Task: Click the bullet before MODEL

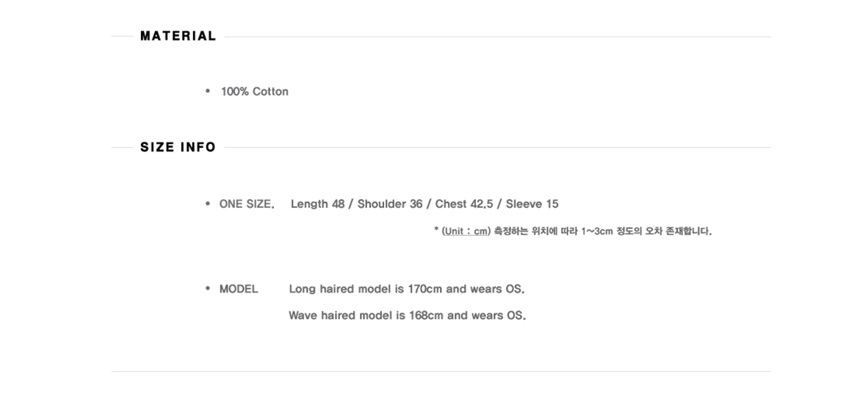Action: [x=208, y=288]
